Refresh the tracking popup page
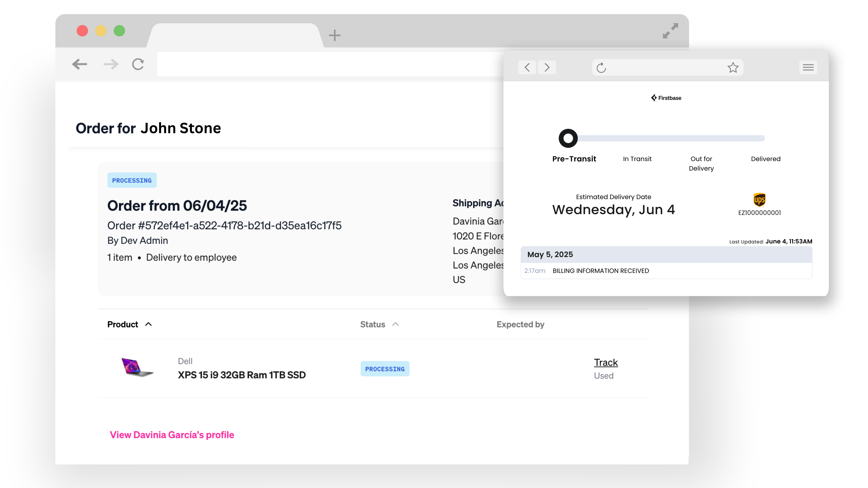This screenshot has width=868, height=488. point(601,68)
